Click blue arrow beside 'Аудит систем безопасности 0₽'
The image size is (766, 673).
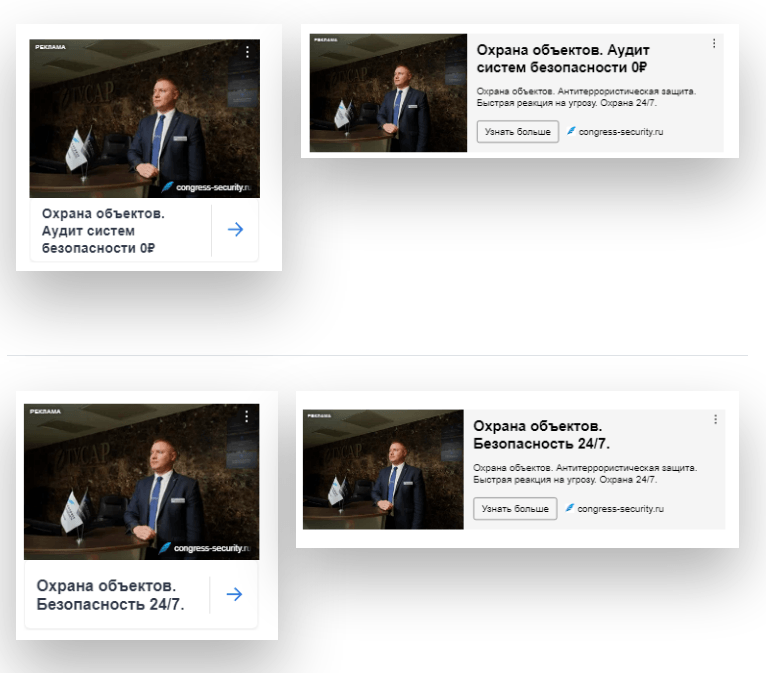pos(235,230)
